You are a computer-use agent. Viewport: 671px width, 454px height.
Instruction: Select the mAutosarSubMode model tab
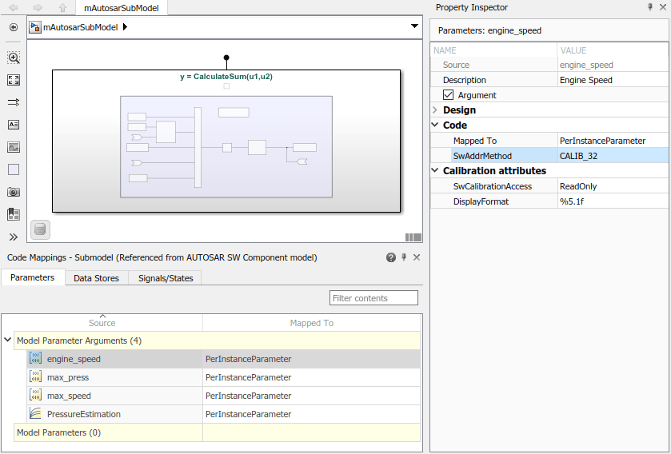pos(122,8)
